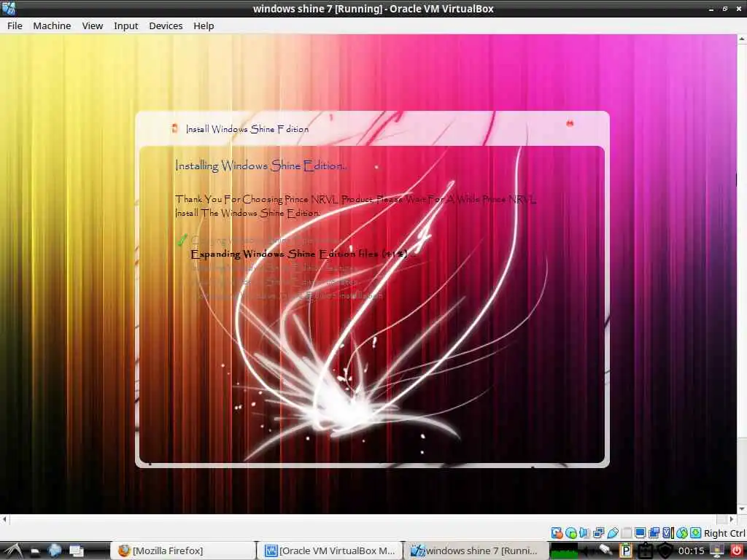
Task: Open the Help menu
Action: (x=204, y=26)
